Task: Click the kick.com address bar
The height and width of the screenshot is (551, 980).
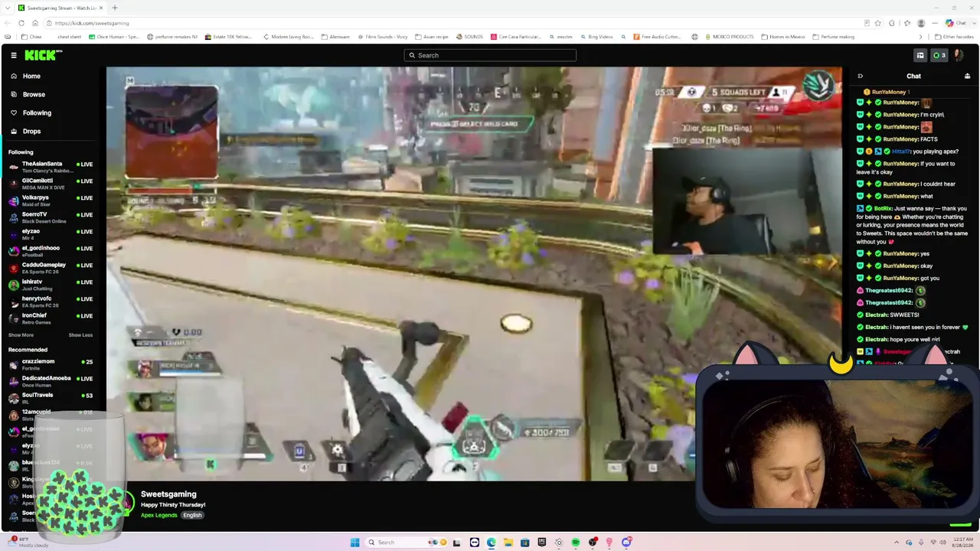Action: pyautogui.click(x=452, y=23)
